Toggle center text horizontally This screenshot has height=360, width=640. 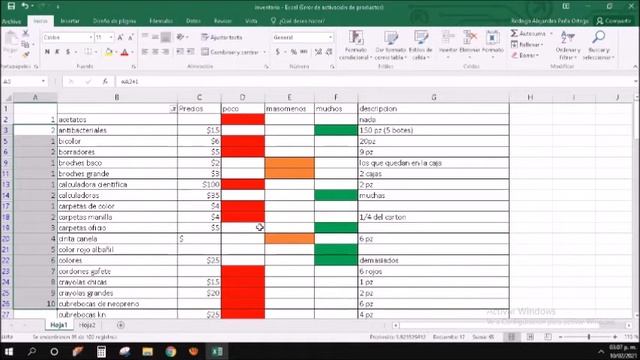pos(155,52)
